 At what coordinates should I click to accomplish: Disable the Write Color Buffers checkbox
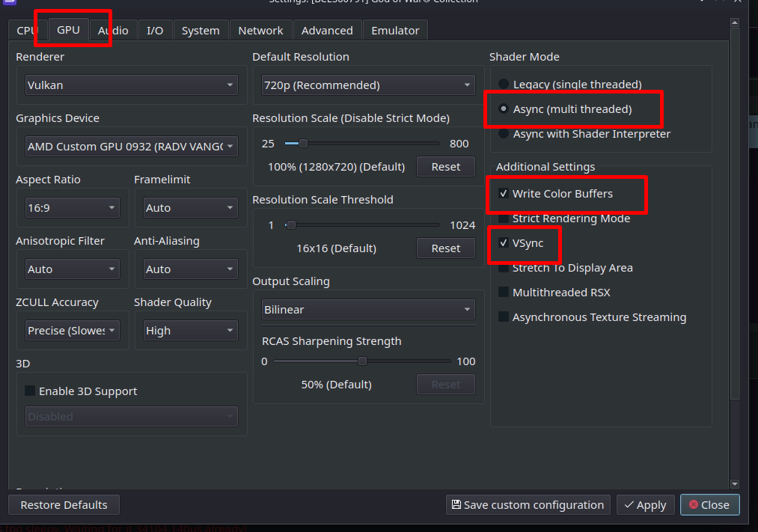coord(504,194)
